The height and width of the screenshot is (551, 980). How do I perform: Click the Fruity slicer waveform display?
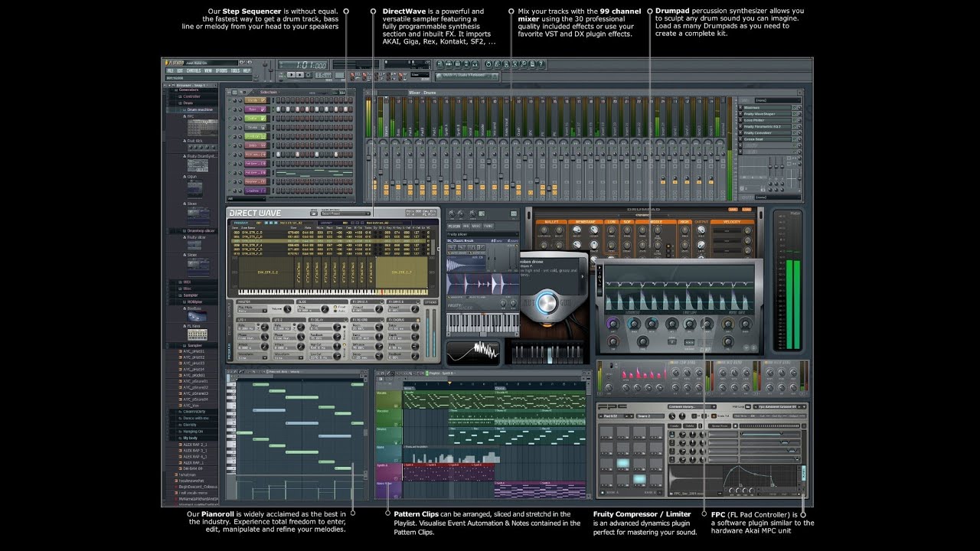(x=483, y=284)
